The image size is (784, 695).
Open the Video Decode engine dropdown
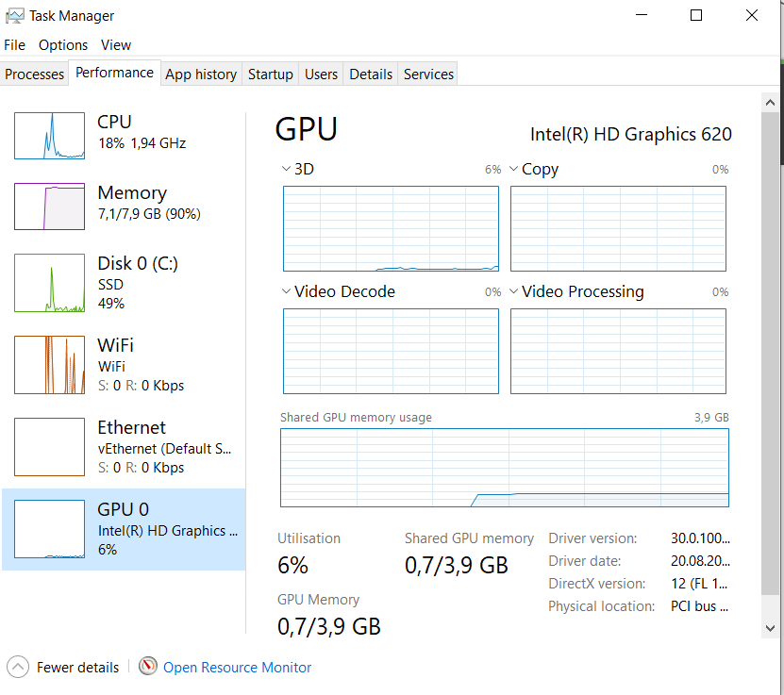(286, 291)
